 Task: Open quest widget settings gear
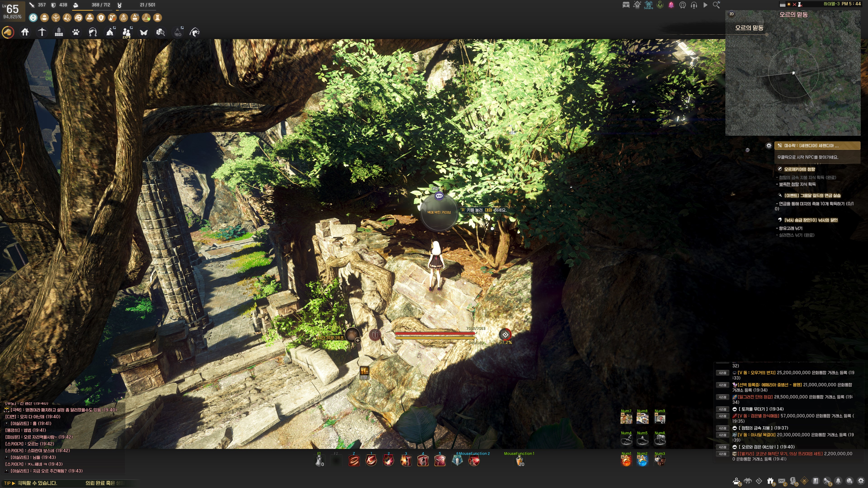(x=769, y=145)
